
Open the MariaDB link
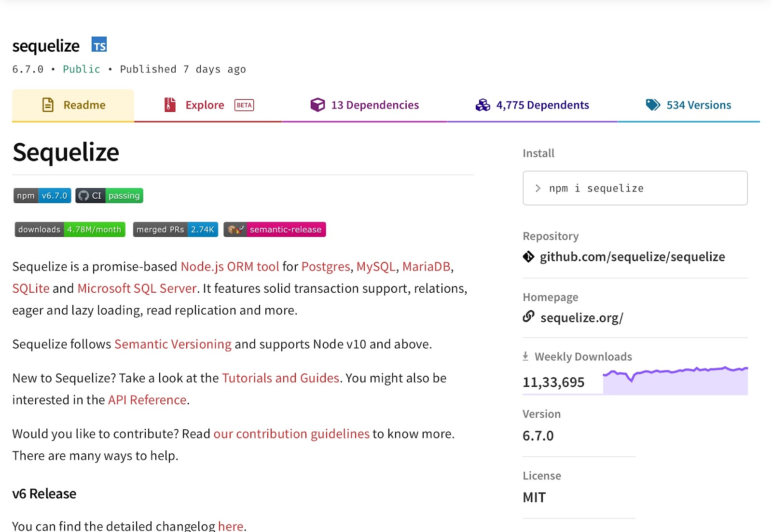click(426, 266)
